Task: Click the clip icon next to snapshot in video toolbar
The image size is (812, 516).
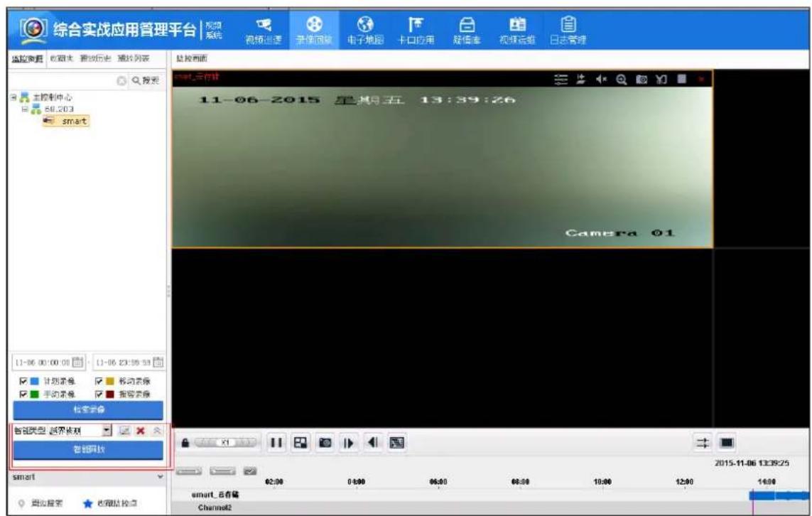Action: pos(661,80)
